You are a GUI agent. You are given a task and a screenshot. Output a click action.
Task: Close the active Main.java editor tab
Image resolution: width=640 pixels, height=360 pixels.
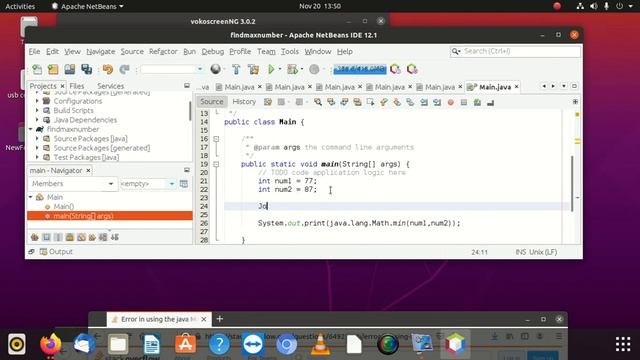pyautogui.click(x=516, y=87)
